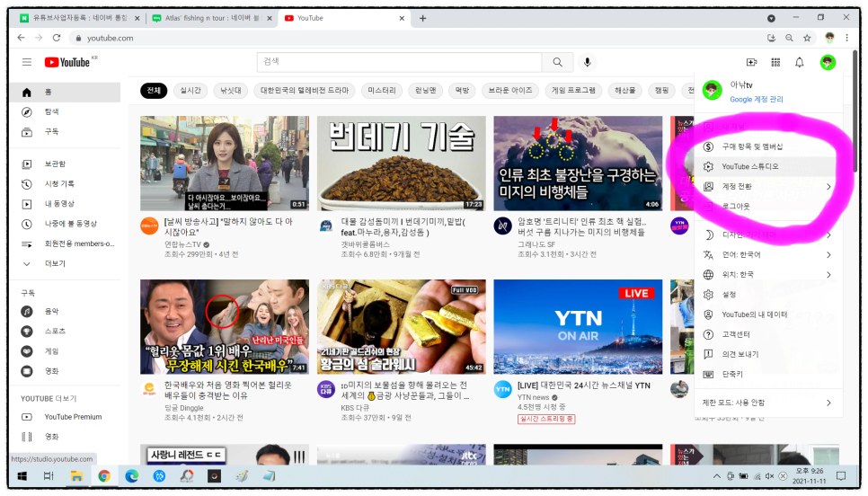Open the 번데기 기술 video thumbnail
Screen dimensions: 868x496
tap(402, 164)
